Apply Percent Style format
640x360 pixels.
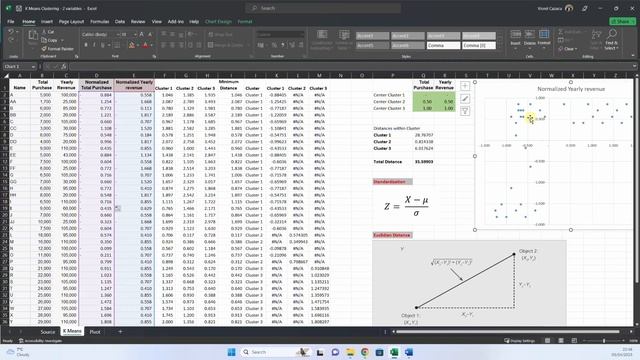point(274,45)
